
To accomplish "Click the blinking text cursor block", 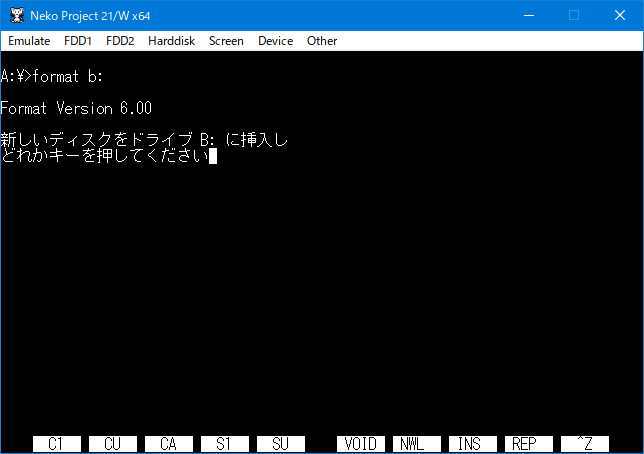I will [213, 156].
